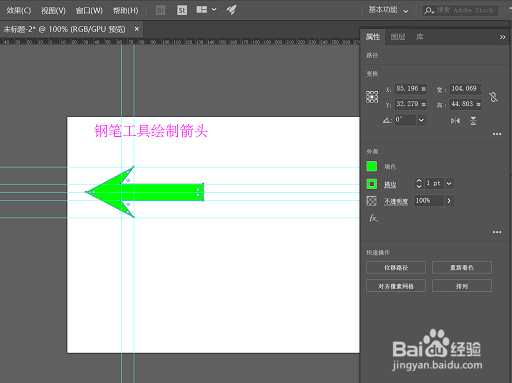Click the fx effects icon
The height and width of the screenshot is (383, 512).
[373, 219]
